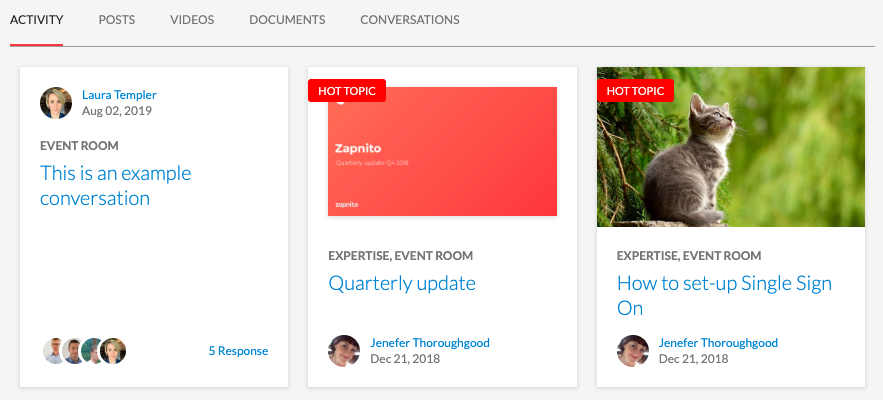Open the Quarterly update title link
Image resolution: width=883 pixels, height=400 pixels.
(x=402, y=283)
